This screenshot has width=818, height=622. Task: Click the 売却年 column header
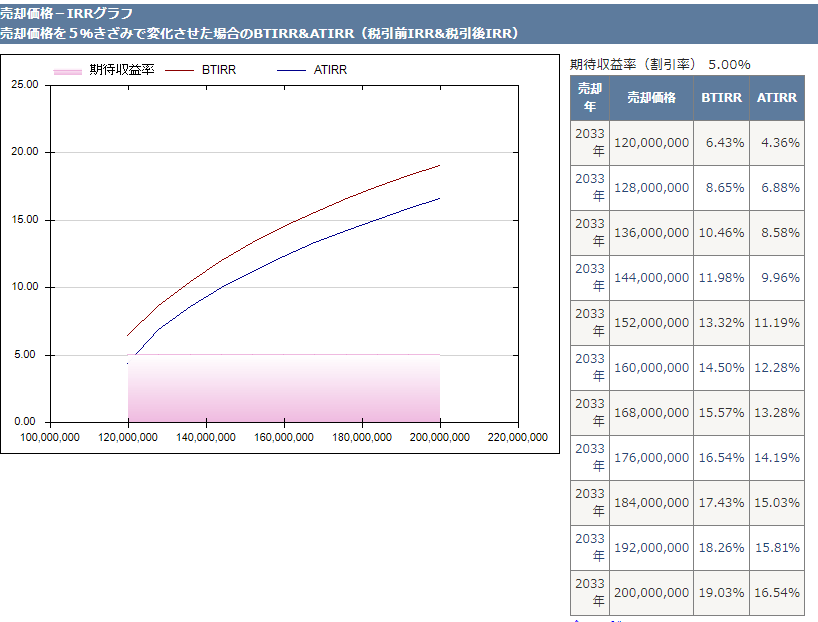click(589, 98)
